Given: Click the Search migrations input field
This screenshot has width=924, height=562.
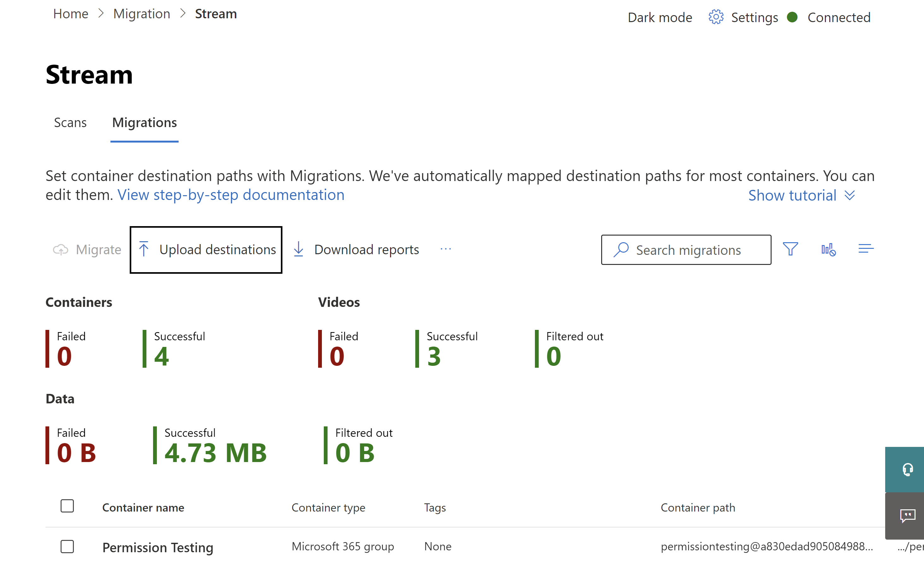Looking at the screenshot, I should click(686, 249).
